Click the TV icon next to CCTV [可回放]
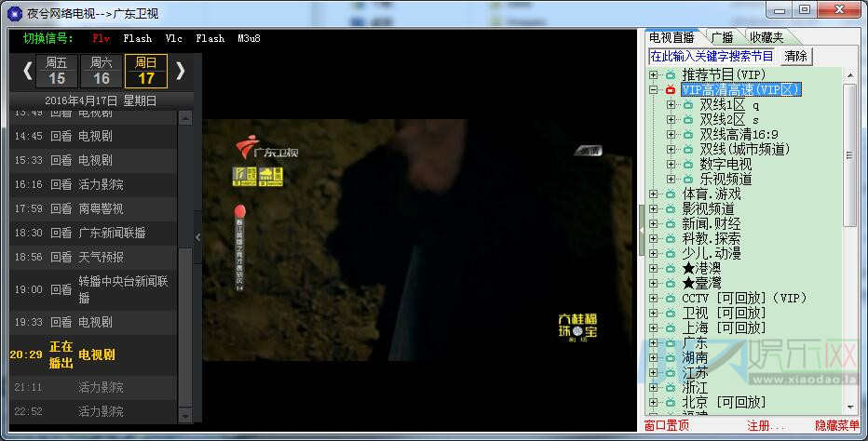The height and width of the screenshot is (441, 868). pyautogui.click(x=671, y=299)
